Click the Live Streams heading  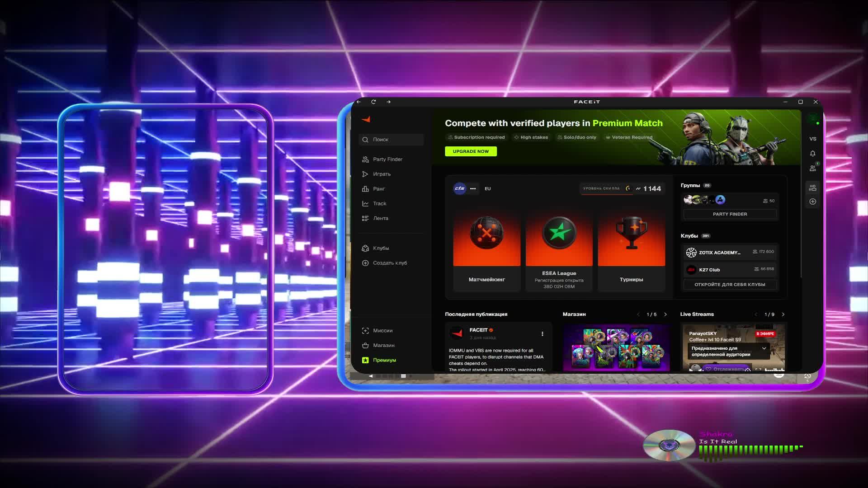click(x=697, y=314)
